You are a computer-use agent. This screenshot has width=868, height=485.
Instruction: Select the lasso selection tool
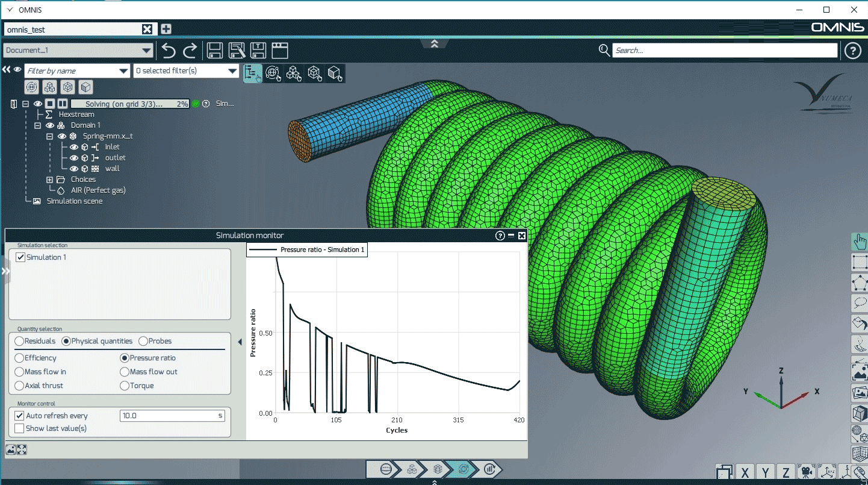click(860, 303)
